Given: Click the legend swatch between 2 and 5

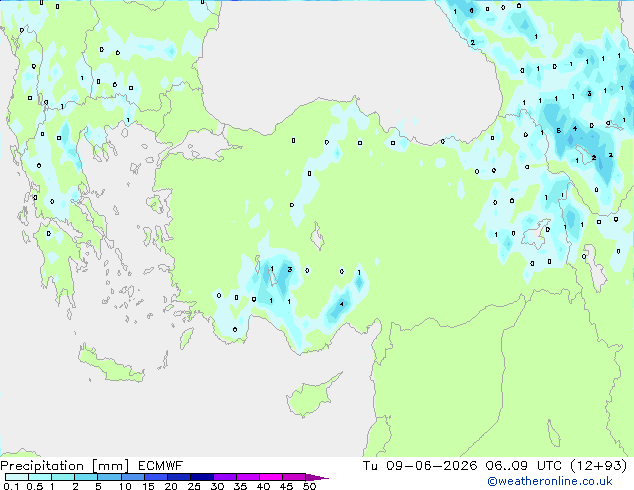Looking at the screenshot, I should pos(86,477).
